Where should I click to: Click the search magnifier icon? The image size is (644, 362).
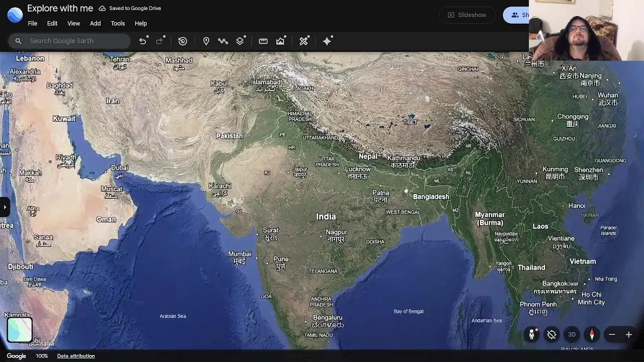click(x=18, y=41)
